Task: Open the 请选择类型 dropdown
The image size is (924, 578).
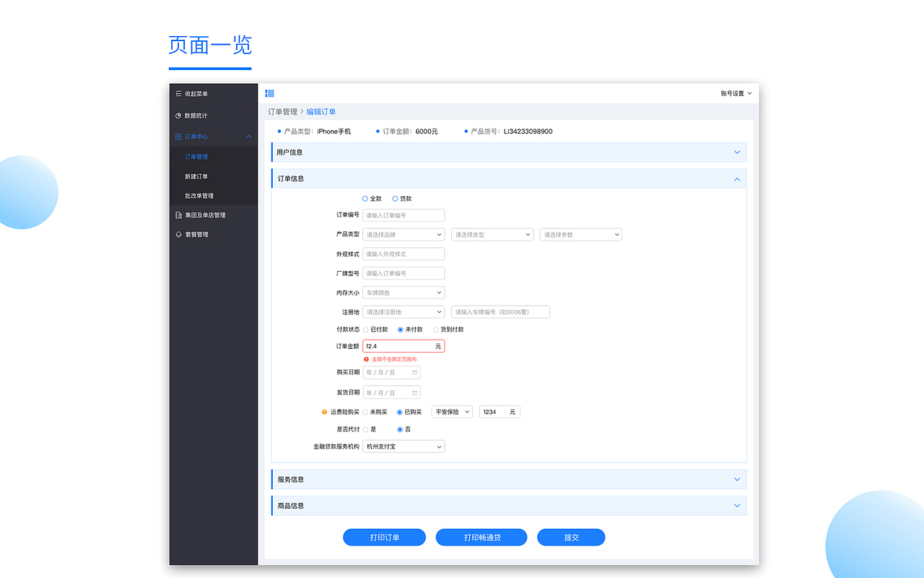Action: coord(492,235)
